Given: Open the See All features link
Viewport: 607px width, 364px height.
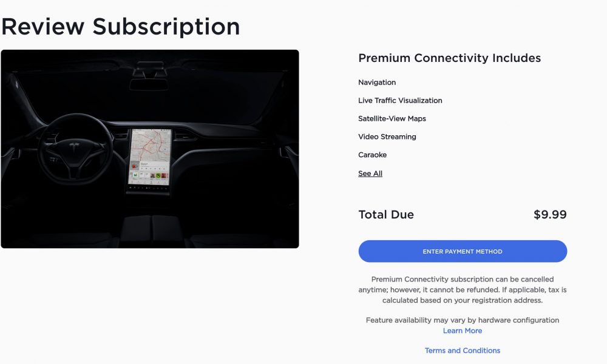Looking at the screenshot, I should tap(370, 174).
